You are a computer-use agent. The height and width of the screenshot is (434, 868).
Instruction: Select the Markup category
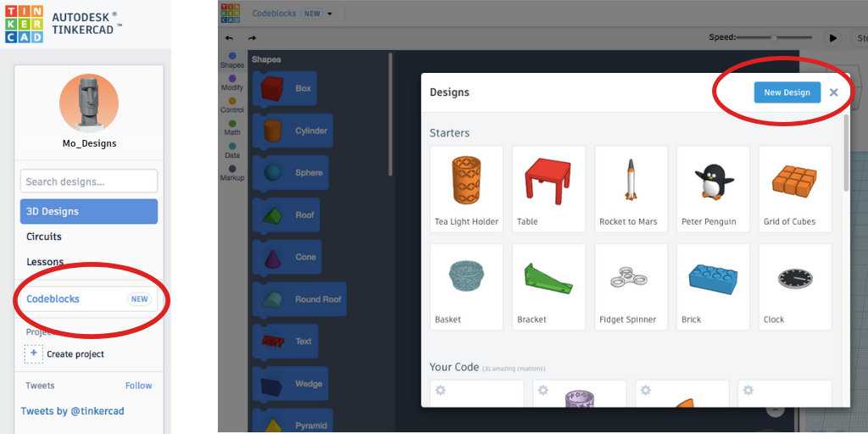[232, 173]
